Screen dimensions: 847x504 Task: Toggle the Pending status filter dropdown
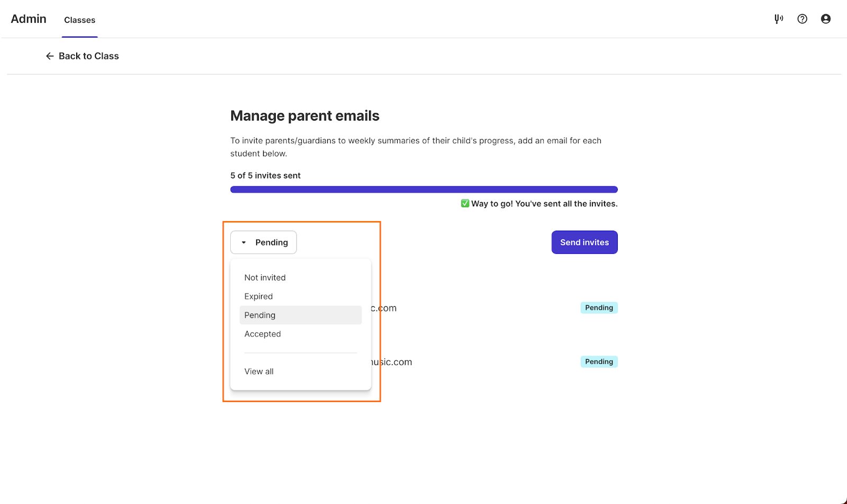(x=264, y=242)
